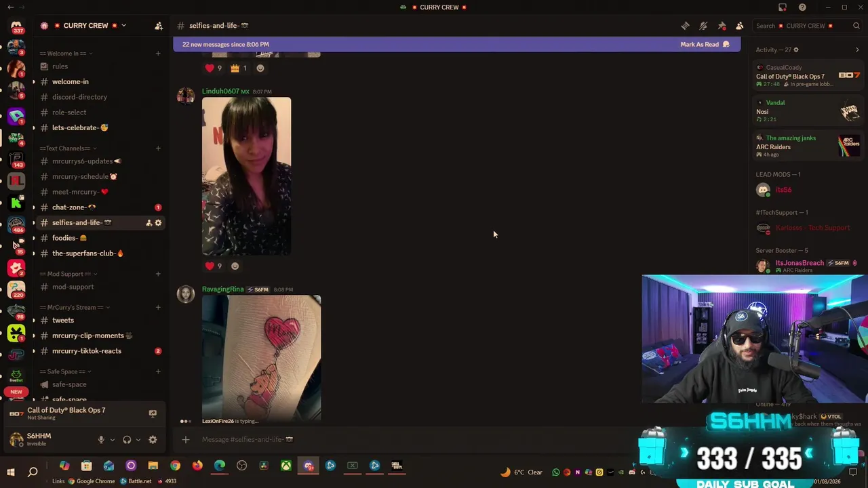The image size is (868, 488).
Task: Open the role-select channel
Action: pos(101,113)
